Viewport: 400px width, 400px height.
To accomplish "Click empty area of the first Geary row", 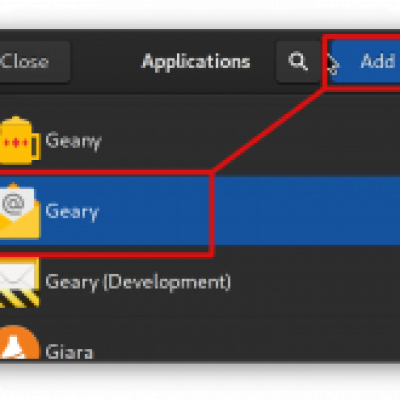I will [250, 141].
